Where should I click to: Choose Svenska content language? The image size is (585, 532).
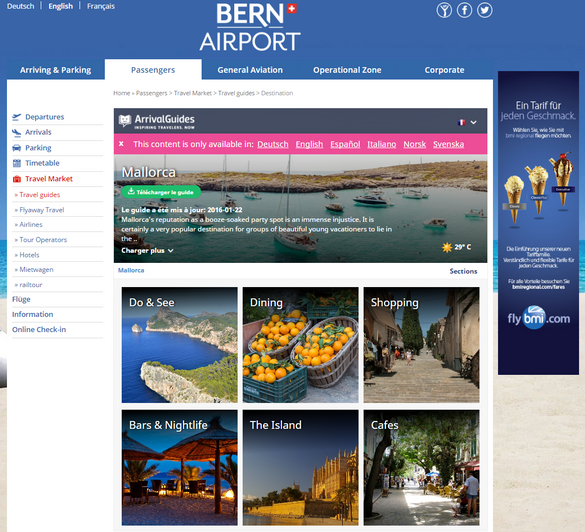point(448,144)
